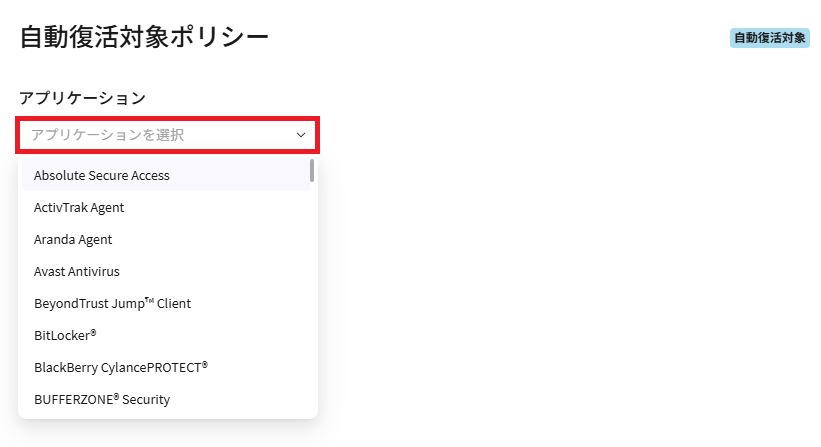Select BUFFERZONE Security option
The image size is (821, 447).
102,400
